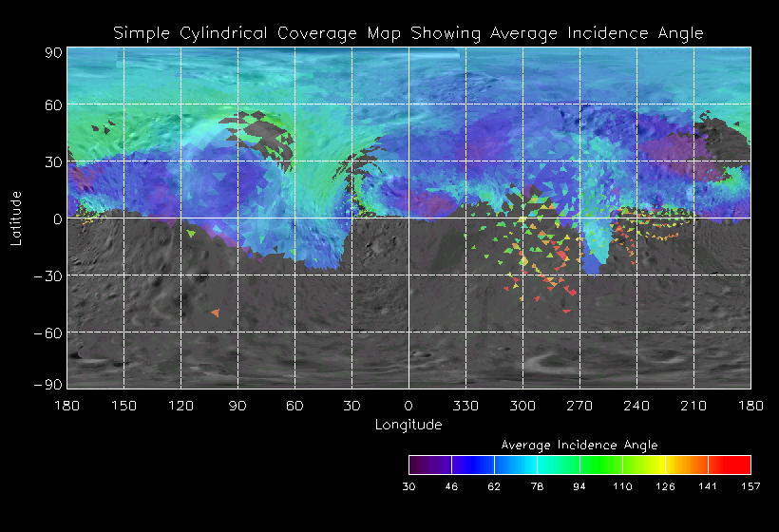Viewport: 779px width, 532px height.
Task: Select the cyan 78–94 color bar segment
Action: pyautogui.click(x=559, y=465)
